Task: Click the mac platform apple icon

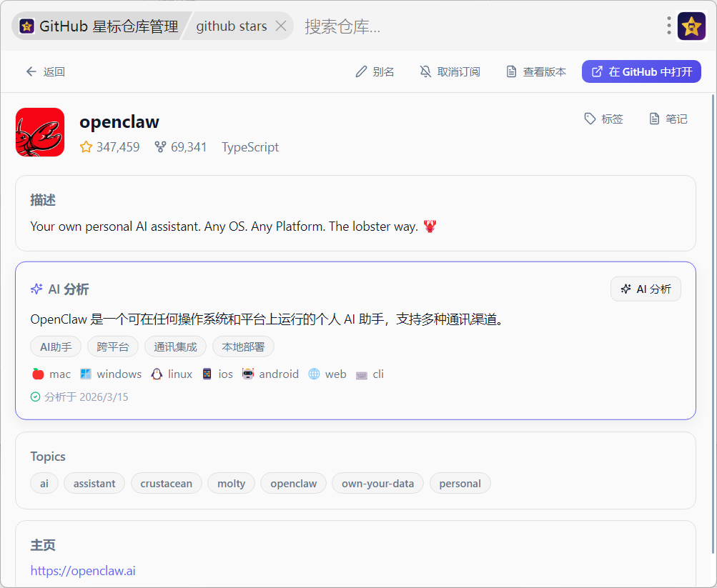Action: point(38,374)
